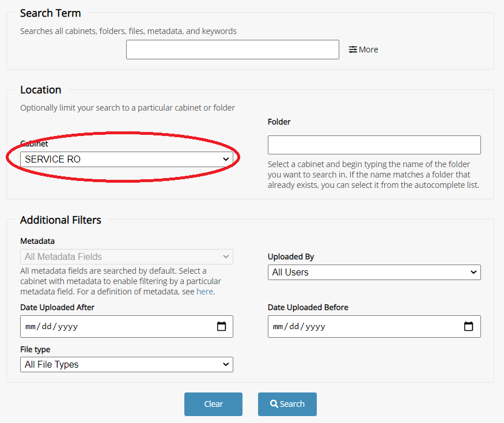The height and width of the screenshot is (423, 504).
Task: Open the Uploaded By All Users dropdown
Action: coord(374,272)
